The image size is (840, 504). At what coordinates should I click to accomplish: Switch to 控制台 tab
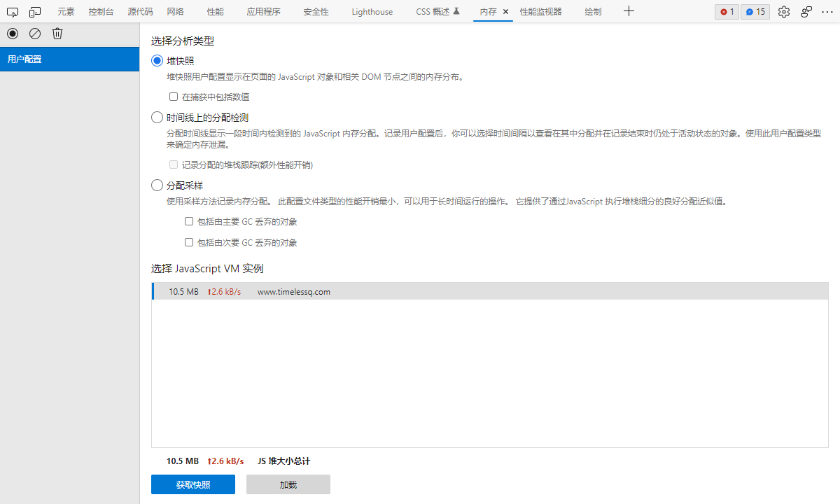tap(101, 12)
